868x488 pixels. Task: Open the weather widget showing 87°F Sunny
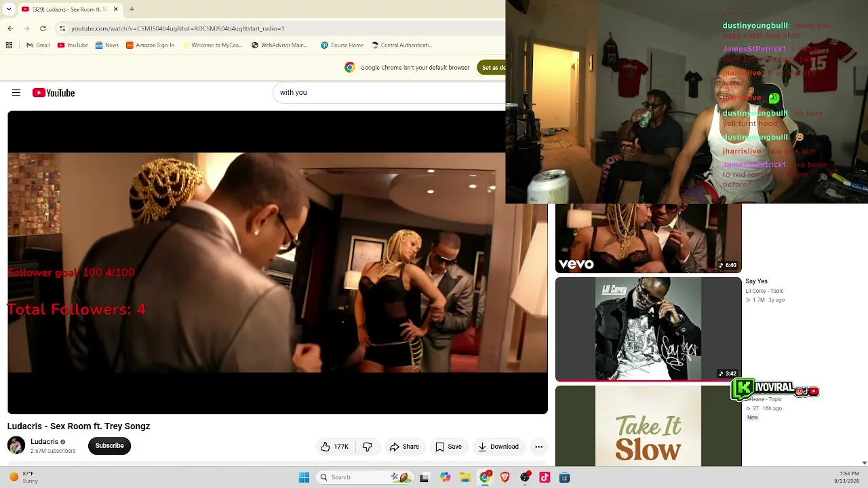tap(22, 477)
